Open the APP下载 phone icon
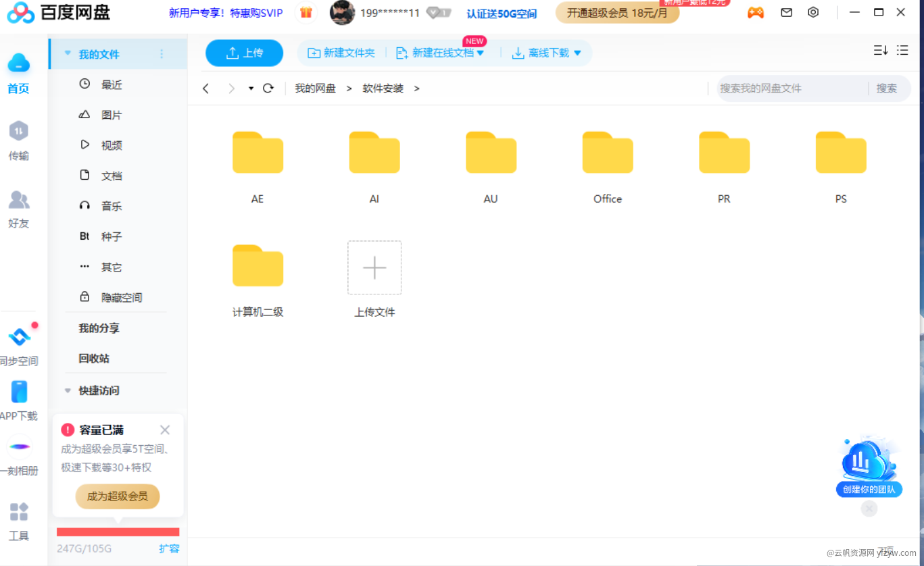This screenshot has height=566, width=924. 19,391
